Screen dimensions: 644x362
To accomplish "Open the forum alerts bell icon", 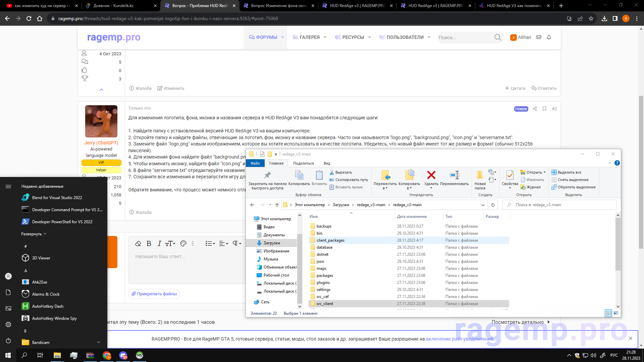I will point(549,37).
